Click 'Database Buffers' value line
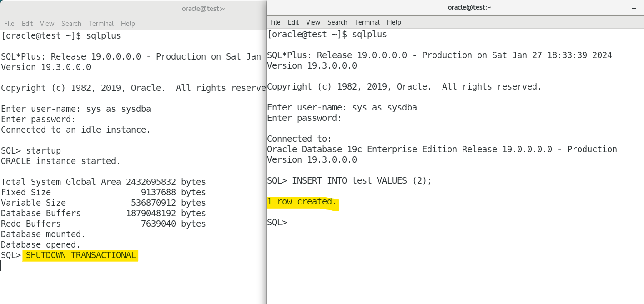This screenshot has height=304, width=644. pyautogui.click(x=103, y=214)
